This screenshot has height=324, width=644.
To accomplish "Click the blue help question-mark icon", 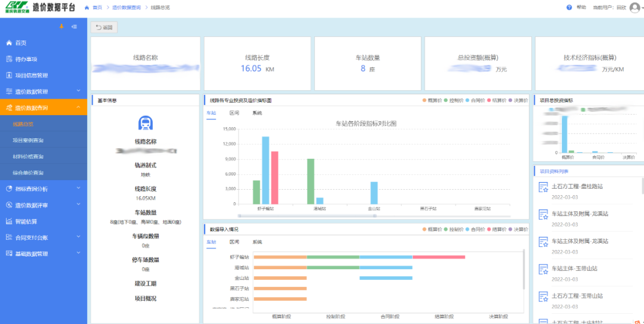I will coord(569,7).
